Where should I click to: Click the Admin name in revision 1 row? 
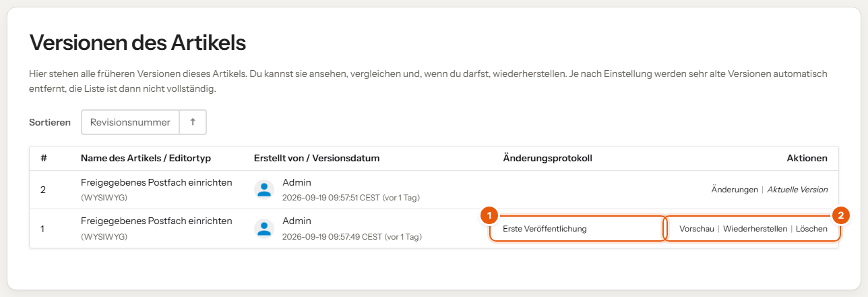pos(297,221)
